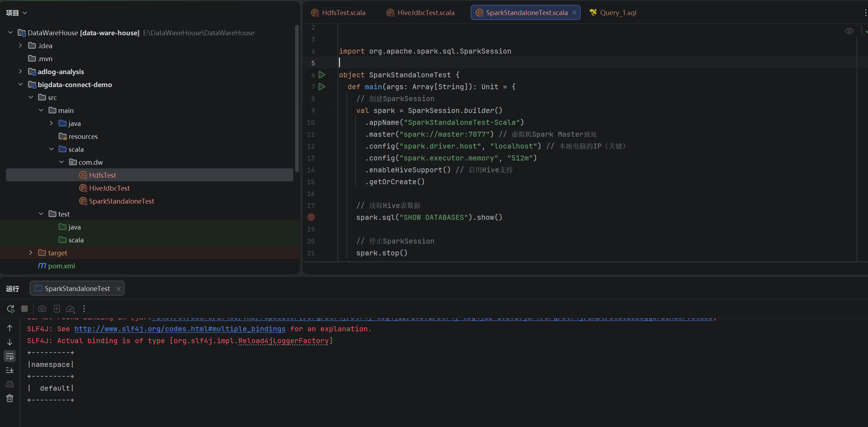Click the print console output icon
This screenshot has height=427, width=868.
point(10,384)
